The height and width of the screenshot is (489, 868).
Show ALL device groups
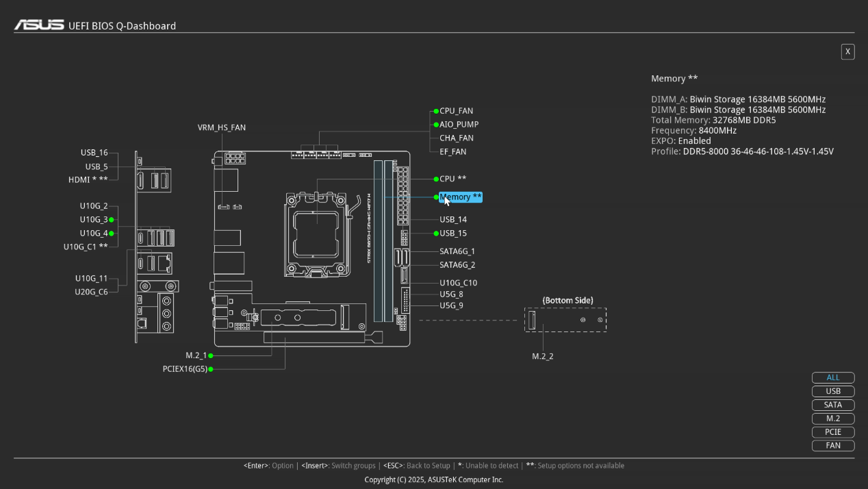(x=833, y=377)
